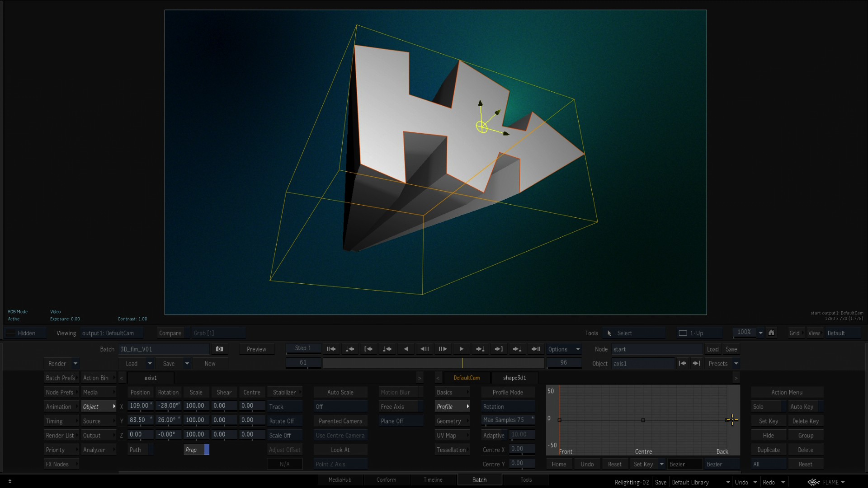
Task: Toggle the Plane Off button
Action: [401, 421]
